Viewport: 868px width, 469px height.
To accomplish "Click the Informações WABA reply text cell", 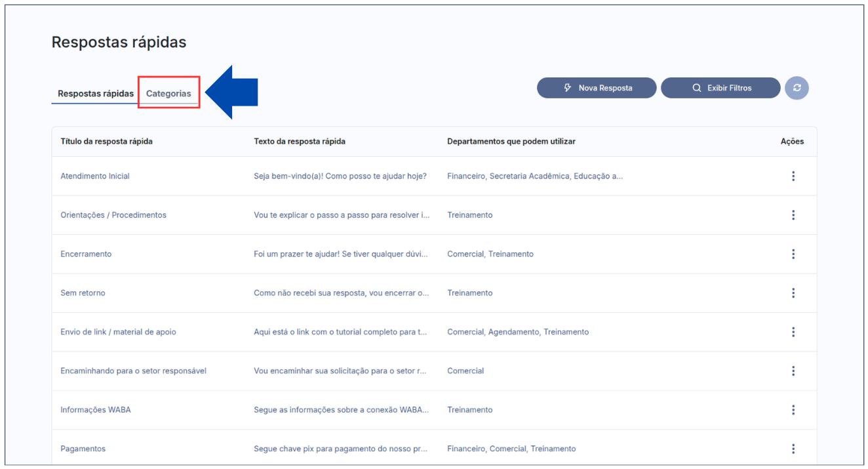I will [x=341, y=410].
